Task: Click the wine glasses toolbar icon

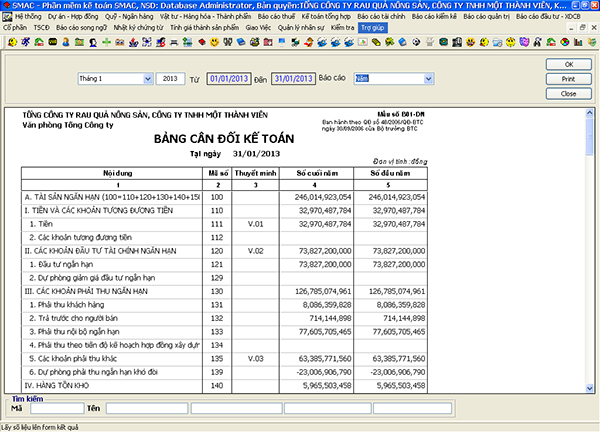Action: (x=228, y=42)
